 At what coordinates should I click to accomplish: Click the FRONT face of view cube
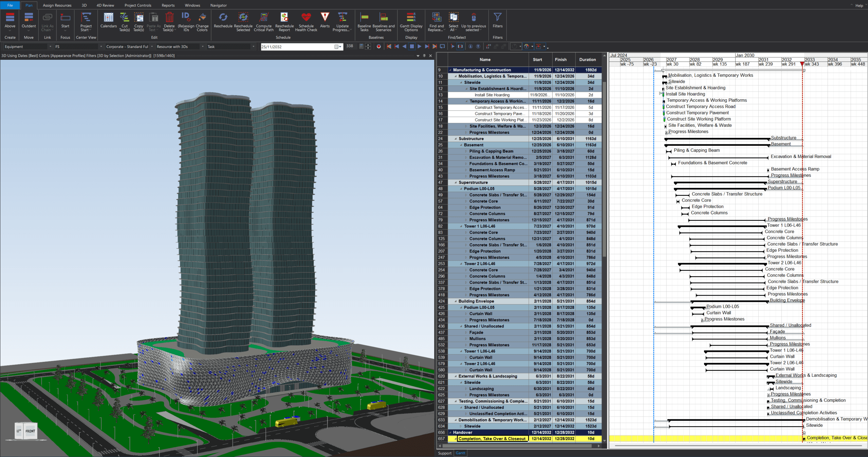coord(30,431)
